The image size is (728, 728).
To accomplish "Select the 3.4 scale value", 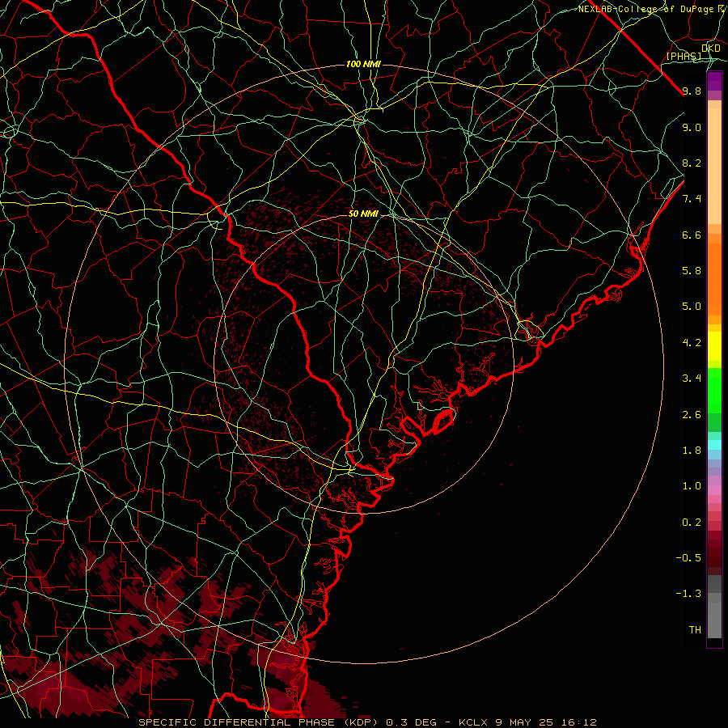I will (x=692, y=379).
